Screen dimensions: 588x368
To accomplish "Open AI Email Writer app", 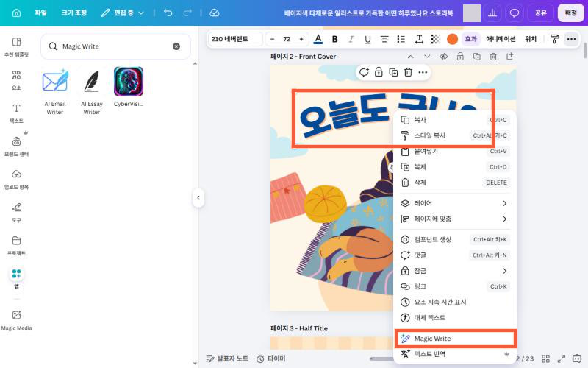I will pos(54,91).
